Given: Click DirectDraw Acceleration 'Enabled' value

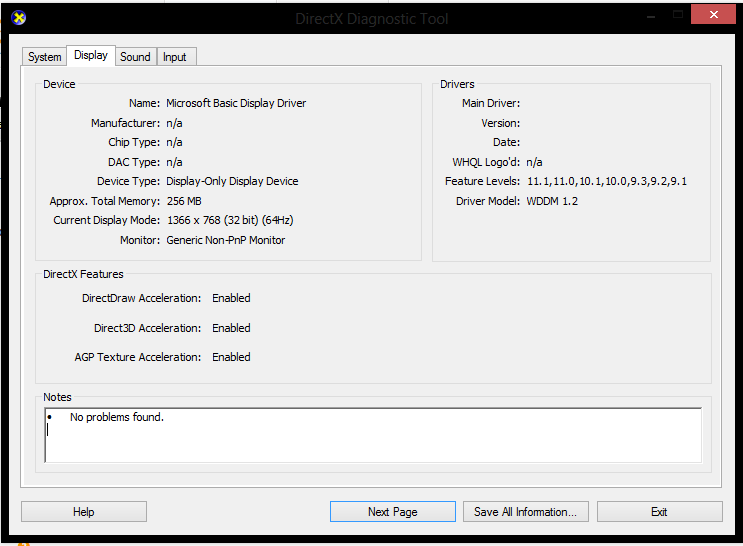Looking at the screenshot, I should [231, 298].
